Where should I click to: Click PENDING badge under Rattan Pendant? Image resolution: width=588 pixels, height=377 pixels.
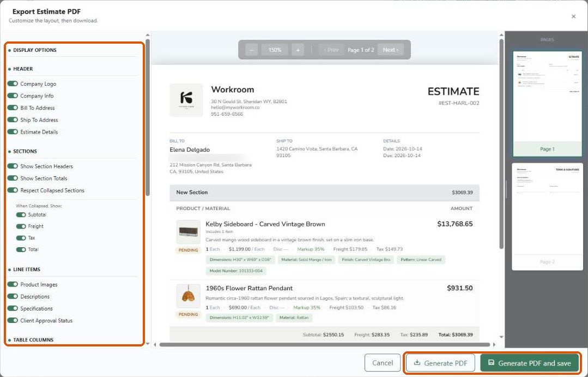(x=188, y=314)
